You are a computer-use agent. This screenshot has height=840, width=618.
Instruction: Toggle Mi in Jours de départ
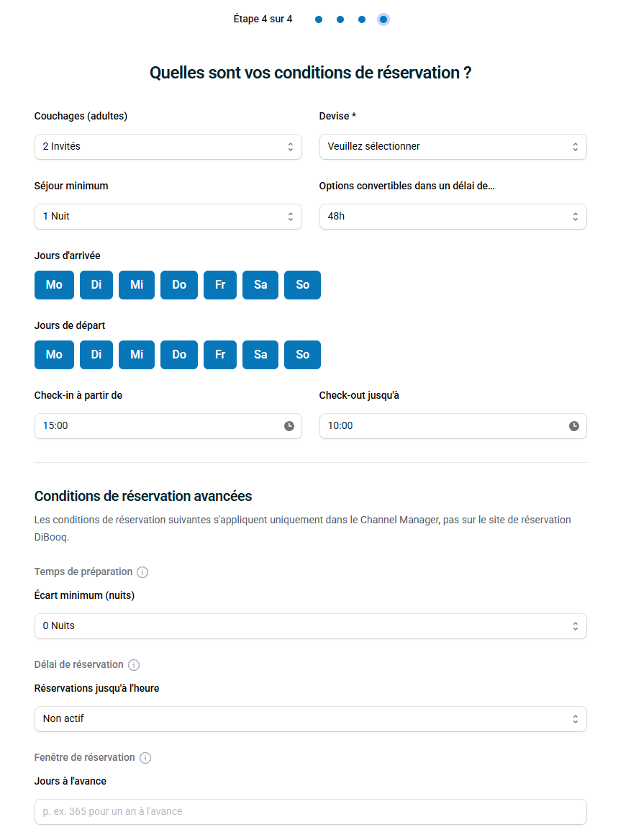click(x=137, y=355)
